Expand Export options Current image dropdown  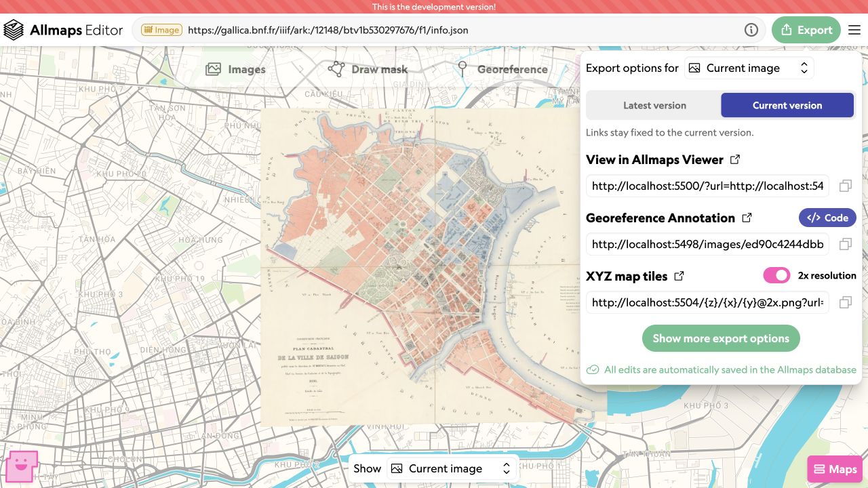tap(749, 68)
